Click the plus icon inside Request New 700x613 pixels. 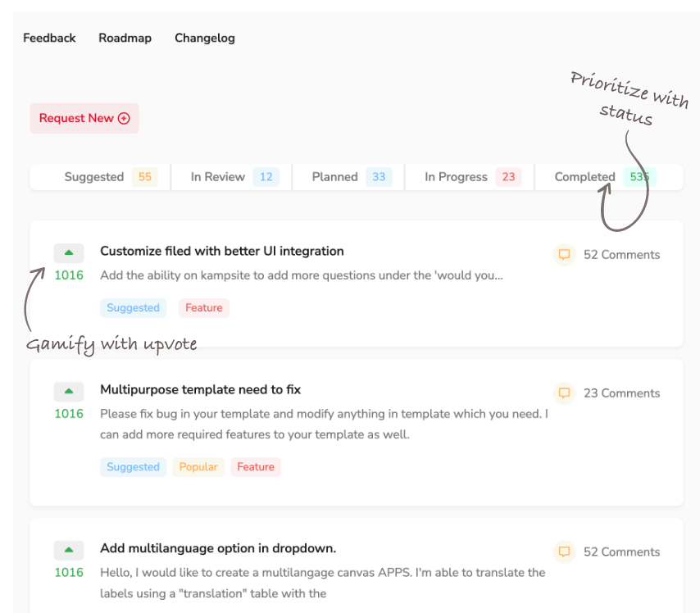pos(123,118)
